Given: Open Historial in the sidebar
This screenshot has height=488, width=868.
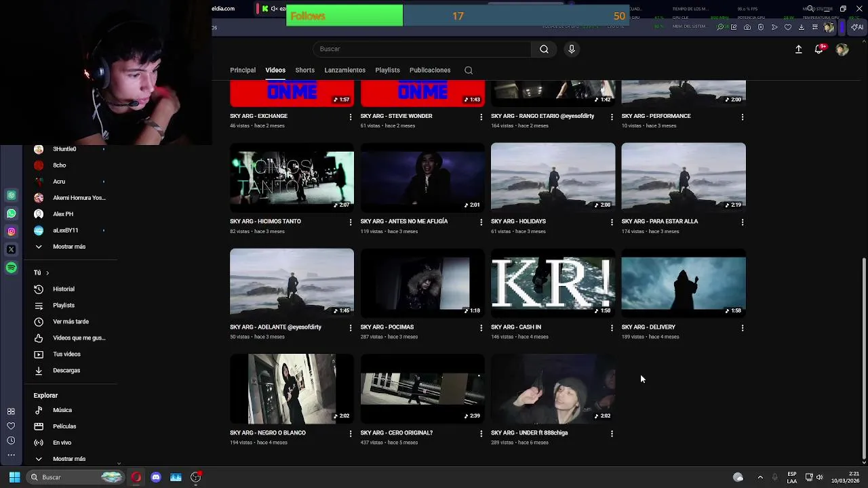Looking at the screenshot, I should pyautogui.click(x=70, y=289).
